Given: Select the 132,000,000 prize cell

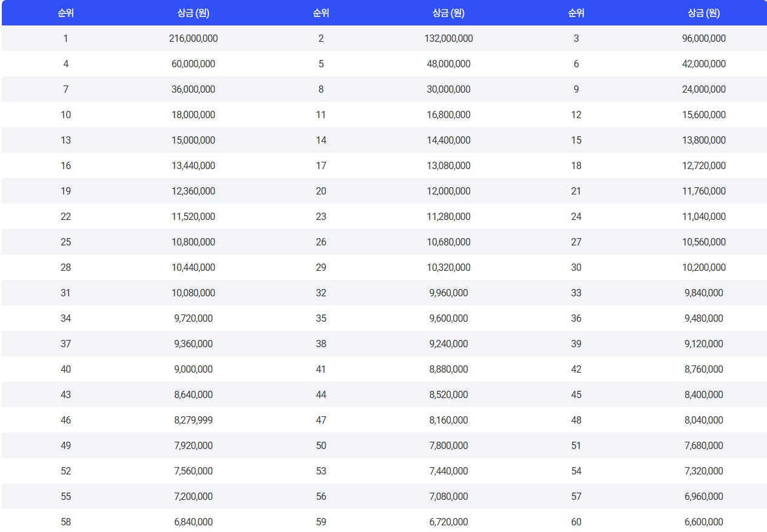Looking at the screenshot, I should click(x=449, y=38).
